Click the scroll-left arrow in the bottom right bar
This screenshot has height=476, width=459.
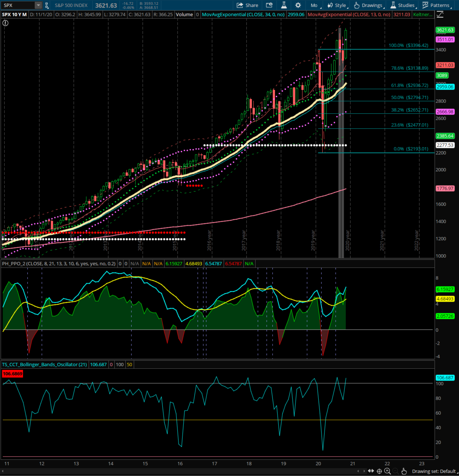(358, 471)
